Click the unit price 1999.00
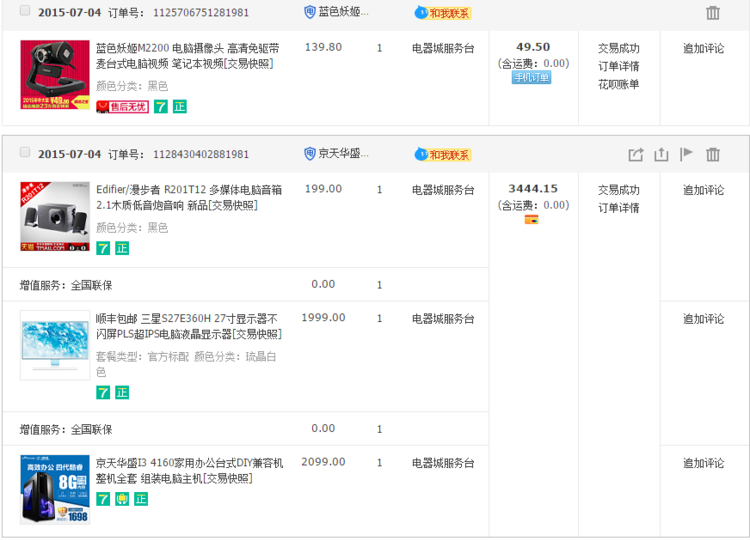The height and width of the screenshot is (541, 750). (323, 318)
